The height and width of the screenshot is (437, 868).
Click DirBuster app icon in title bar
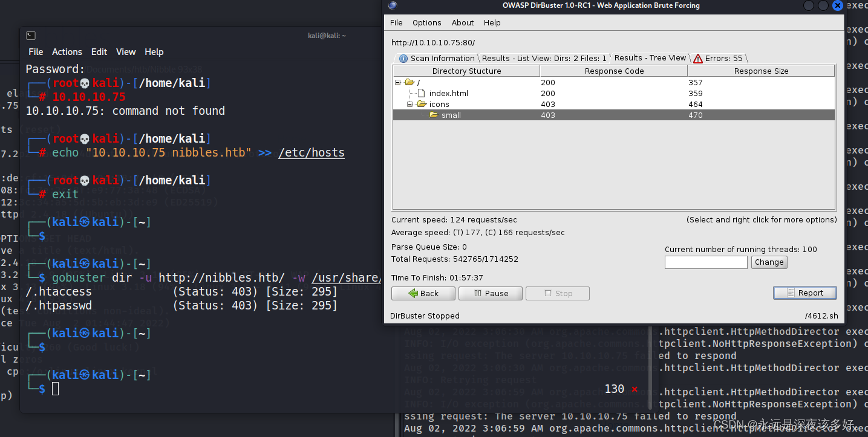393,5
